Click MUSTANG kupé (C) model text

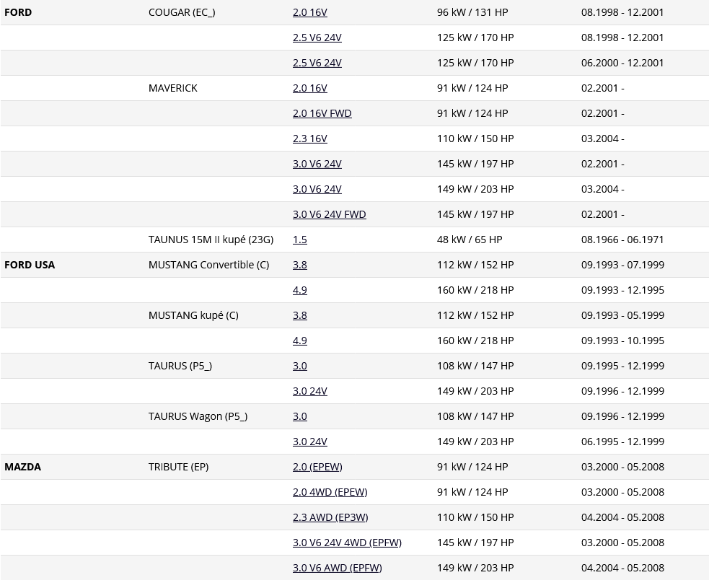tap(193, 316)
